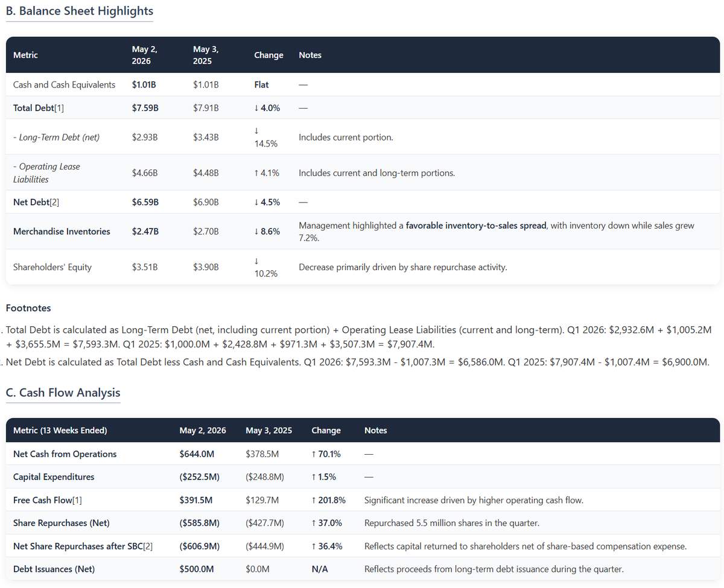Click the '↑ 37.0%' change cell
The width and height of the screenshot is (724, 588).
[326, 523]
